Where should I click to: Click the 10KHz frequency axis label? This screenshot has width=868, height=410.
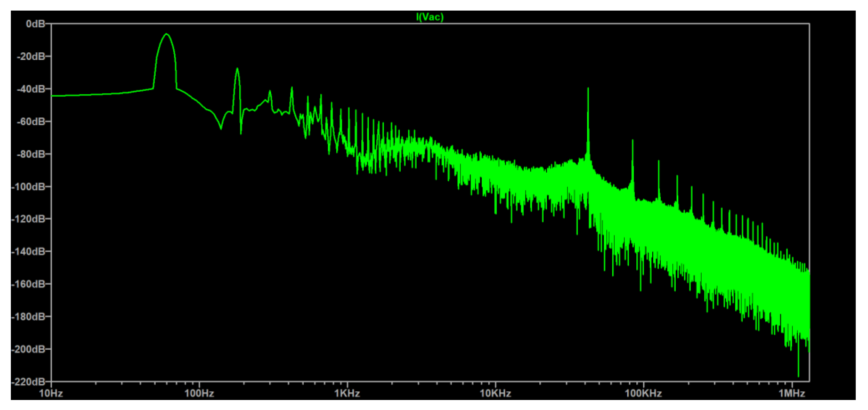(x=495, y=393)
